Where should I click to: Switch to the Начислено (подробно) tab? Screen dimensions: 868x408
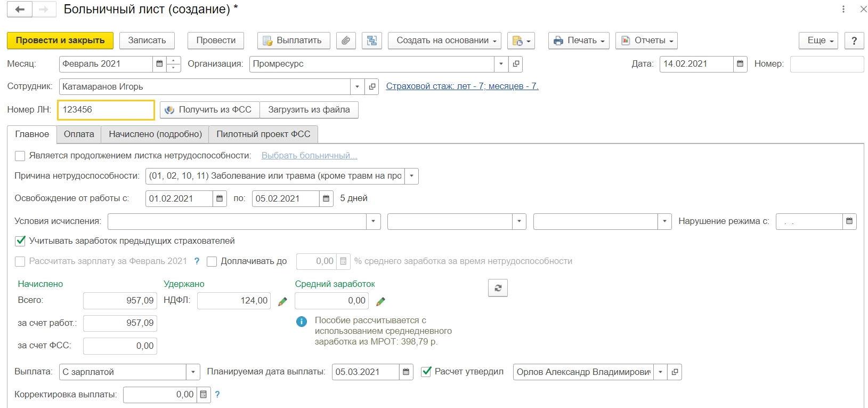tap(156, 134)
